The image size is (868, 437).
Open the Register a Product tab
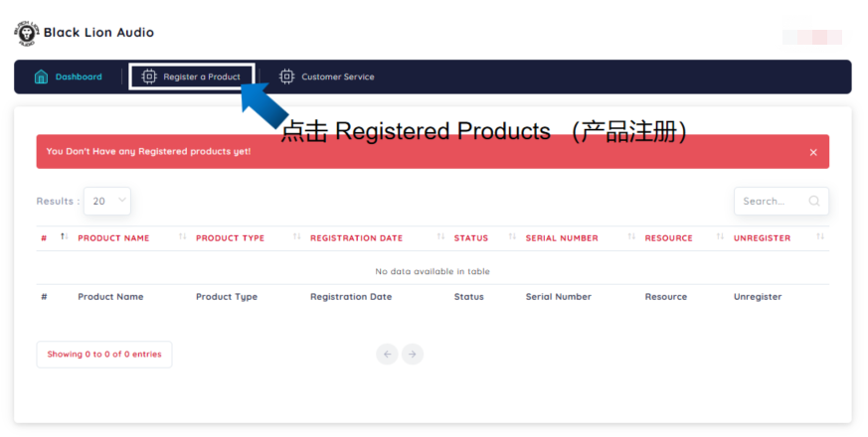coord(202,76)
